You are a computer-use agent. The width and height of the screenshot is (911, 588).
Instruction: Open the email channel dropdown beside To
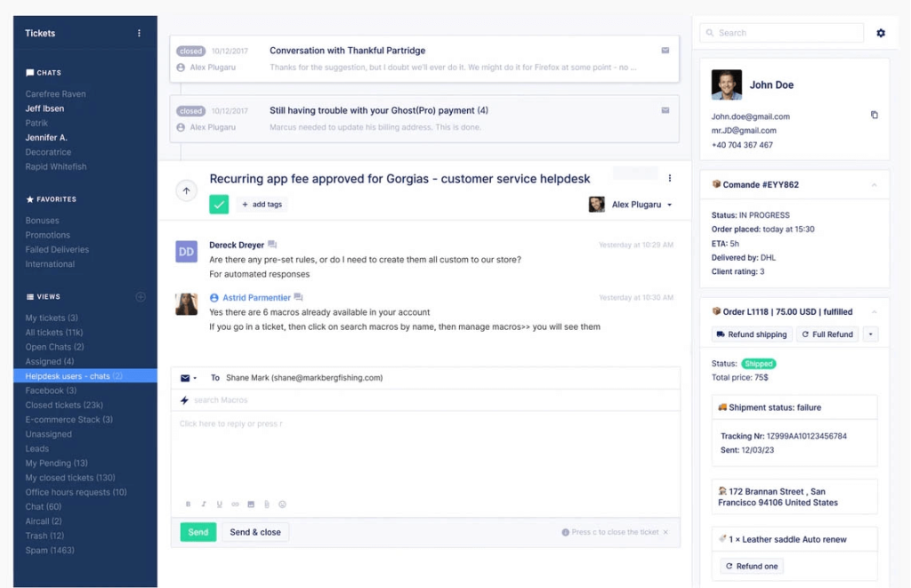[189, 378]
